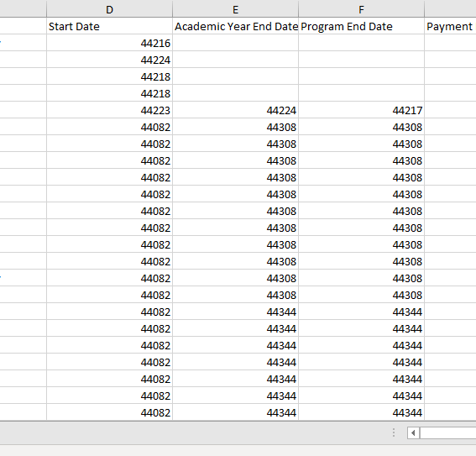The image size is (476, 456).
Task: Click the "Start Date" header cell
Action: tap(110, 26)
